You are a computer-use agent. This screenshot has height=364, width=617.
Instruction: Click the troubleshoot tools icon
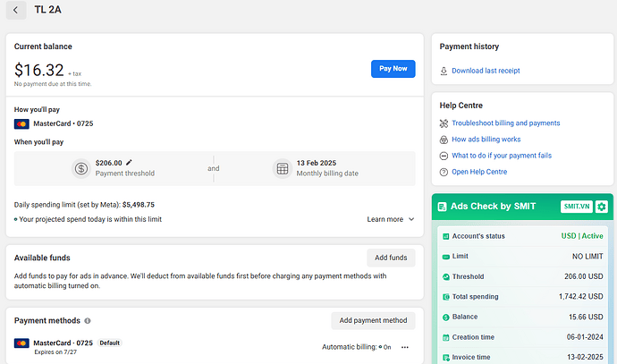coord(444,123)
